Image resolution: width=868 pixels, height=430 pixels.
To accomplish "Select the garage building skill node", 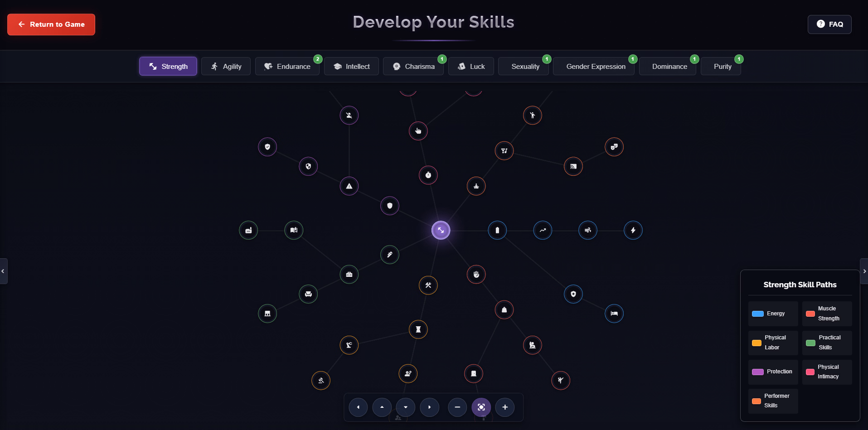I will pos(267,314).
